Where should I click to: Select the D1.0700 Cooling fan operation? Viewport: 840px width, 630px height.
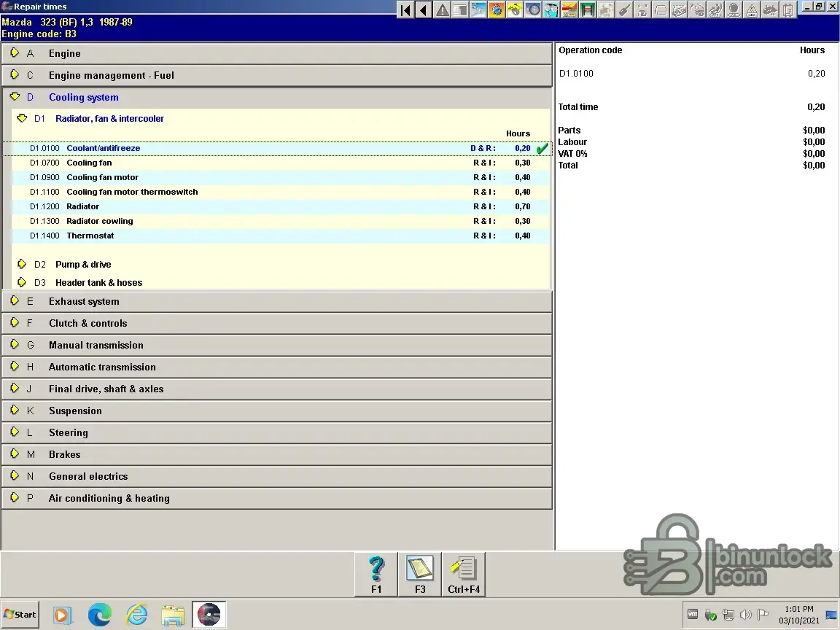pyautogui.click(x=281, y=163)
